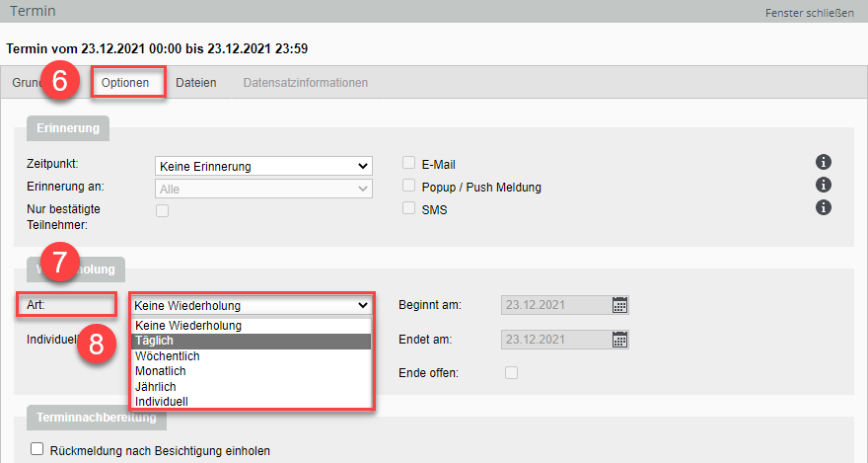Viewport: 868px width, 463px height.
Task: Check the SMS reminder checkbox
Action: point(409,208)
